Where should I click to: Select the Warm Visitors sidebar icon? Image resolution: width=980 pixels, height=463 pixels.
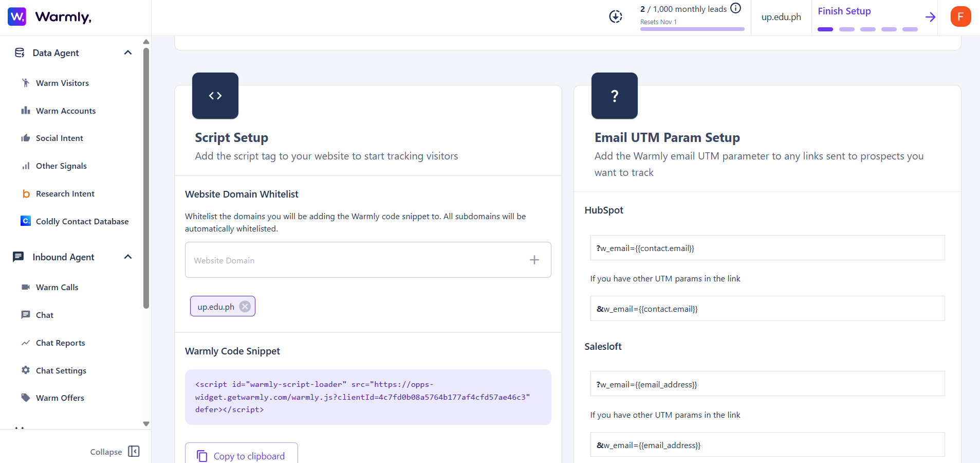click(26, 83)
